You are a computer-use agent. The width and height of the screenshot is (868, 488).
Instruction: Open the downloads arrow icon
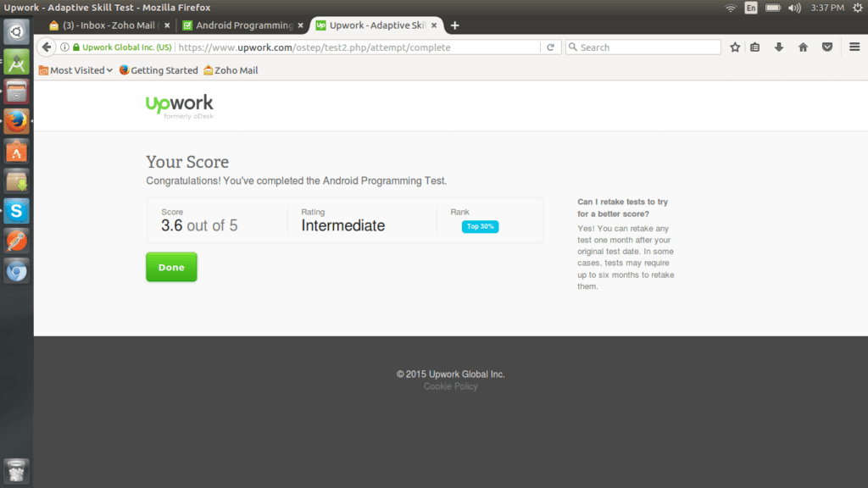pos(779,47)
